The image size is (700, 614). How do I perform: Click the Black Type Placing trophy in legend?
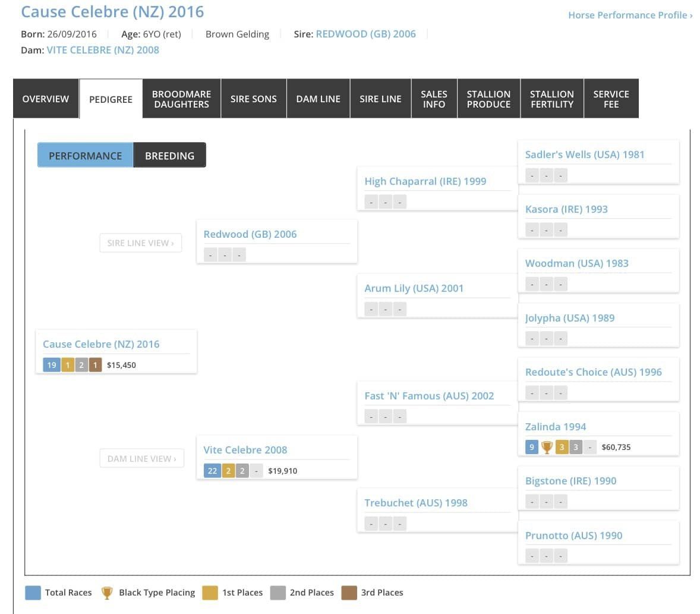coord(107,593)
